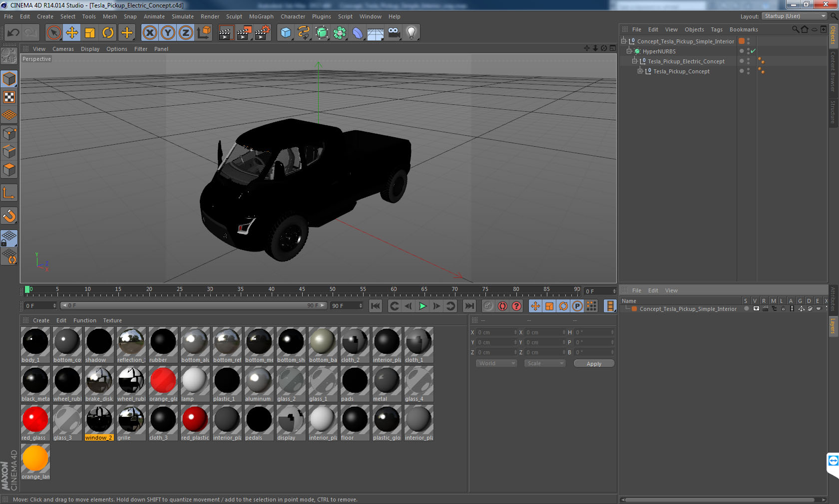Render to Picture Viewer
The image size is (839, 504).
(x=244, y=33)
